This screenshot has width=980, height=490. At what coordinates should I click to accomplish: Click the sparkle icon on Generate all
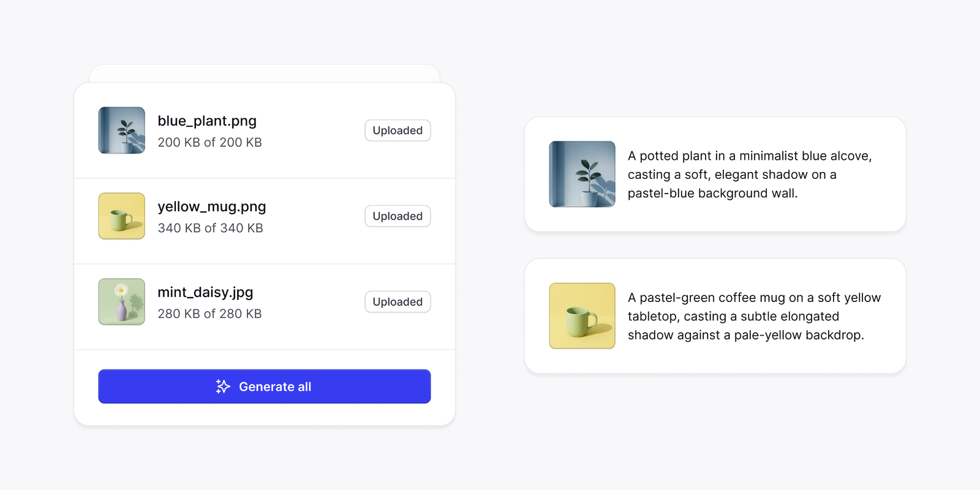click(x=223, y=386)
